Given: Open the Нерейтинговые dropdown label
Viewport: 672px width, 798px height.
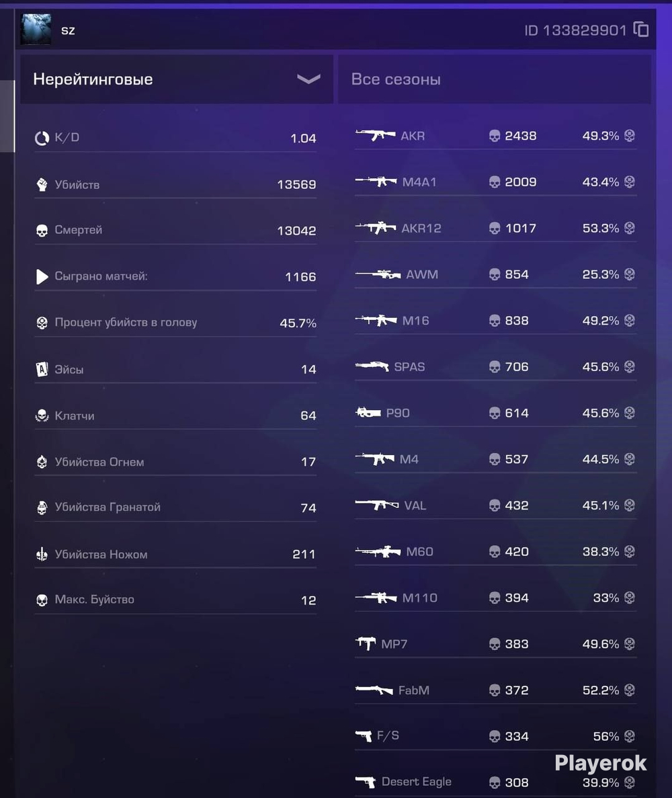Looking at the screenshot, I should (93, 79).
